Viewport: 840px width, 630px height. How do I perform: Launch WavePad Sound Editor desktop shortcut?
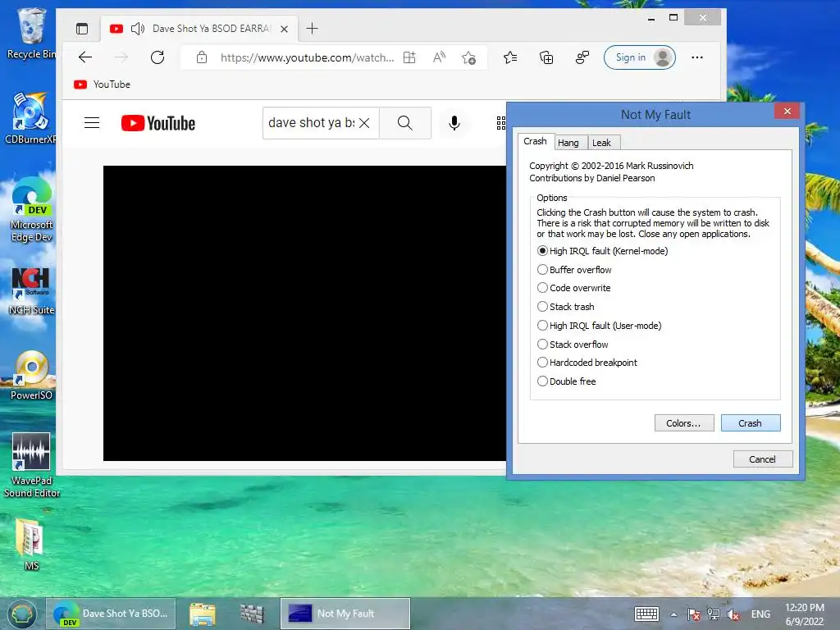point(31,465)
